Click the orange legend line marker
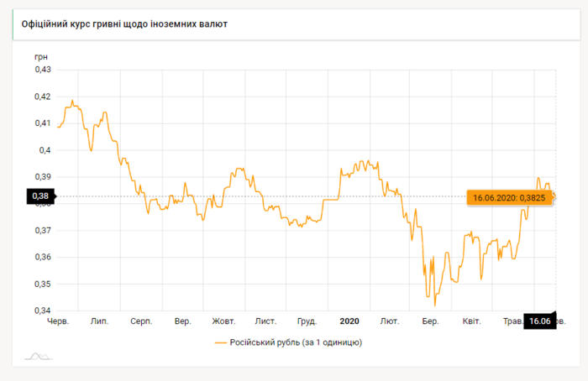Screen dimensions: 588x381 pos(221,342)
